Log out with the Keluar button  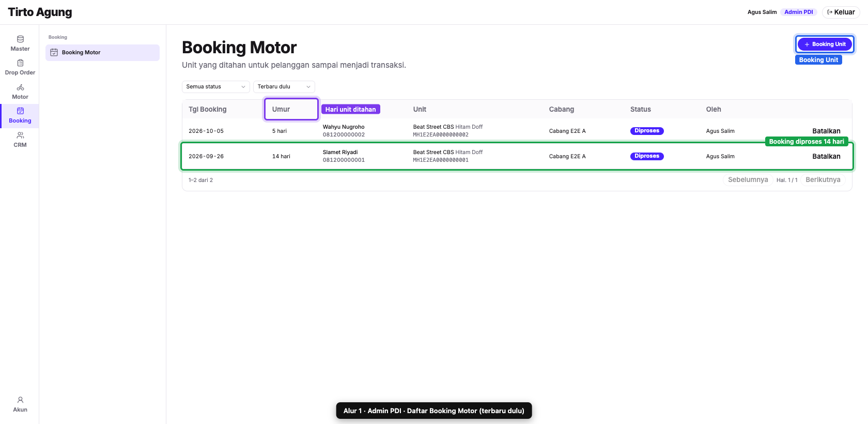[841, 12]
